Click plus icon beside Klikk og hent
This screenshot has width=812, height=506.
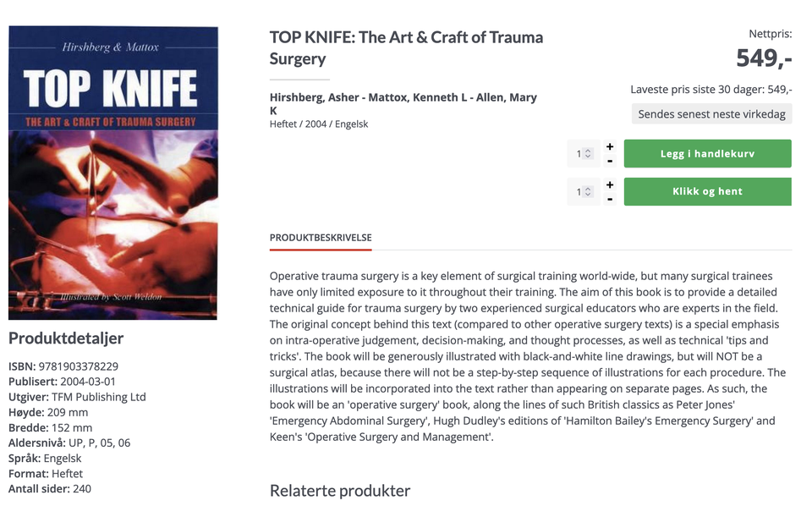coord(610,185)
